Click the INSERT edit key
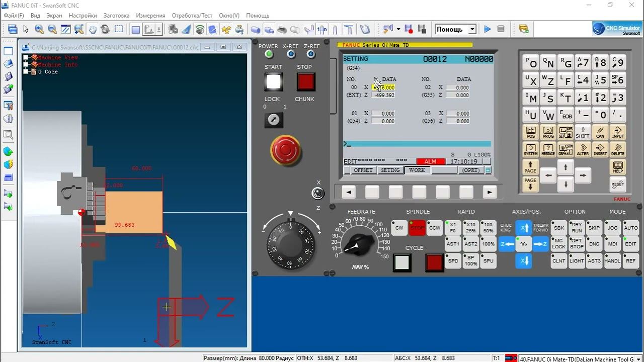The width and height of the screenshot is (644, 362). 600,150
